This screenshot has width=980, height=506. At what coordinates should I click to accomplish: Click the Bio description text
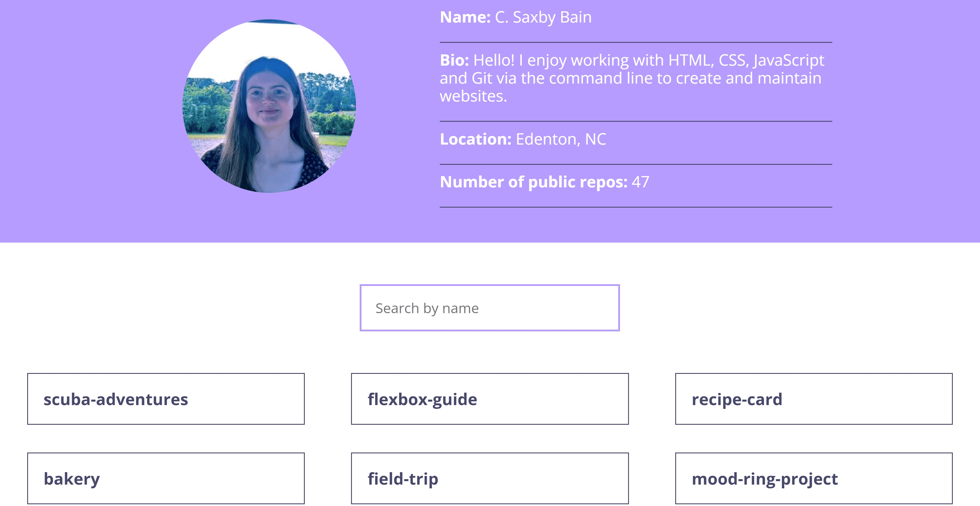[x=632, y=78]
